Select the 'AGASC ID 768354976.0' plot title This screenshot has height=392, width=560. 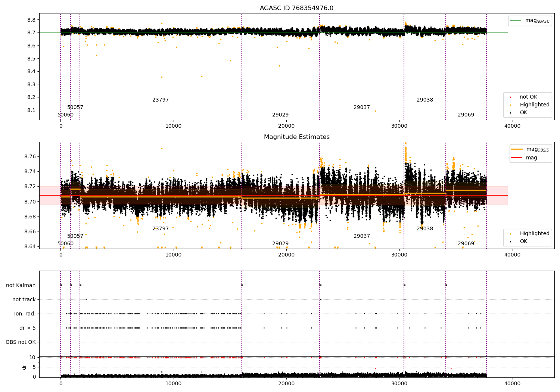(296, 8)
